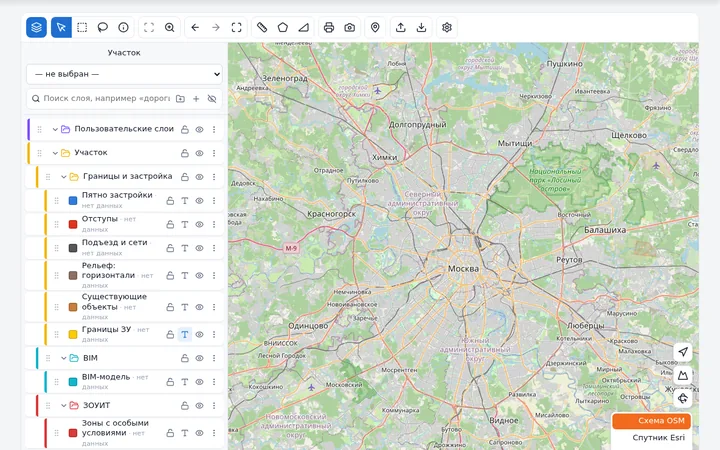Select Зоны с особыми условиями layer
The height and width of the screenshot is (450, 720).
pyautogui.click(x=115, y=428)
